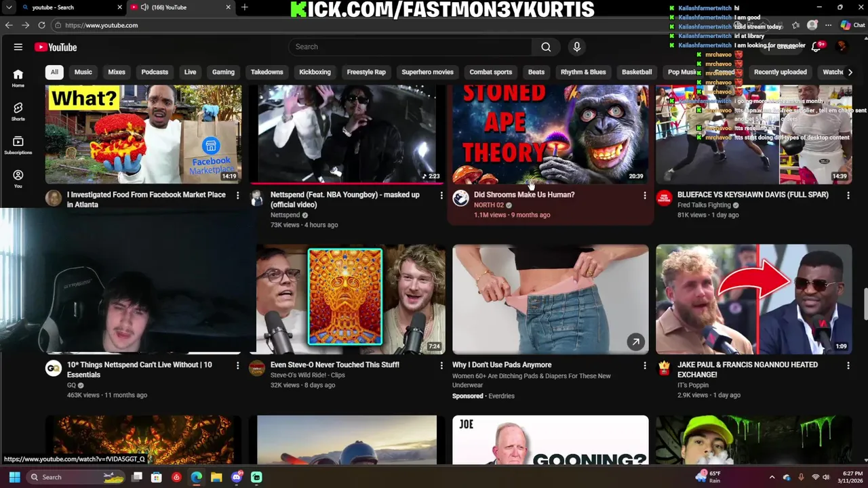Screen dimensions: 868x488
Task: Click the YouTube search input field
Action: [x=410, y=47]
